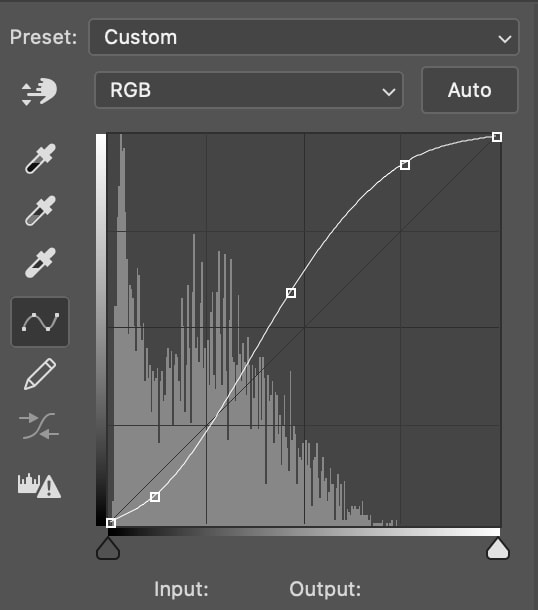Pick the gray point eyedropper
The image size is (538, 610).
(x=40, y=210)
